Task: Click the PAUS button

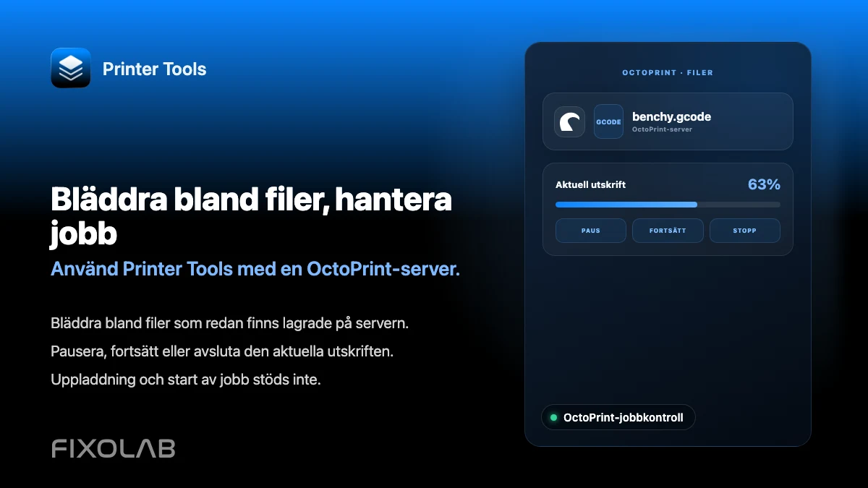Action: 591,231
